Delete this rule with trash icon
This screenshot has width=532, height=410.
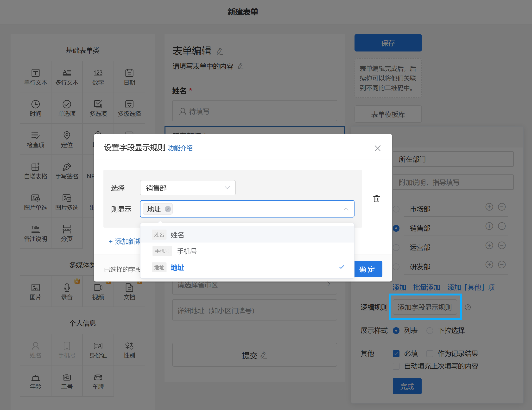376,199
